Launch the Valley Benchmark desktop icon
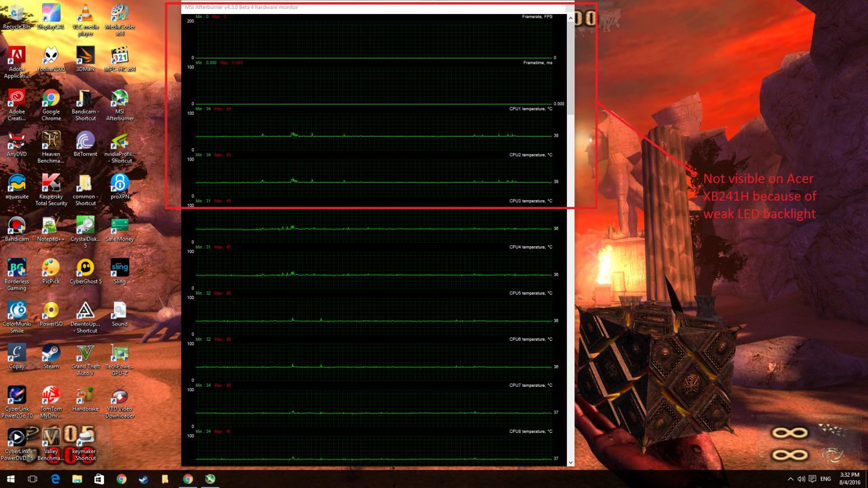Screen dimensions: 868x488 (x=51, y=444)
